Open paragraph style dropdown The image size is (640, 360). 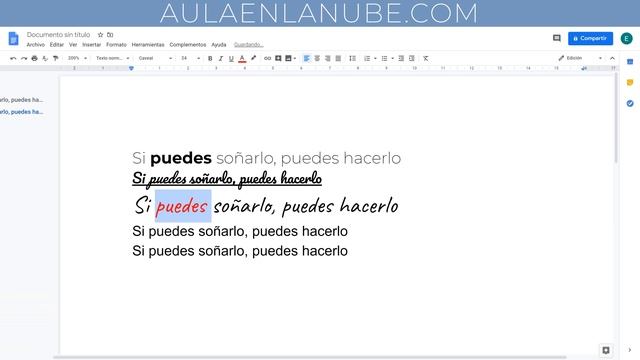(113, 58)
